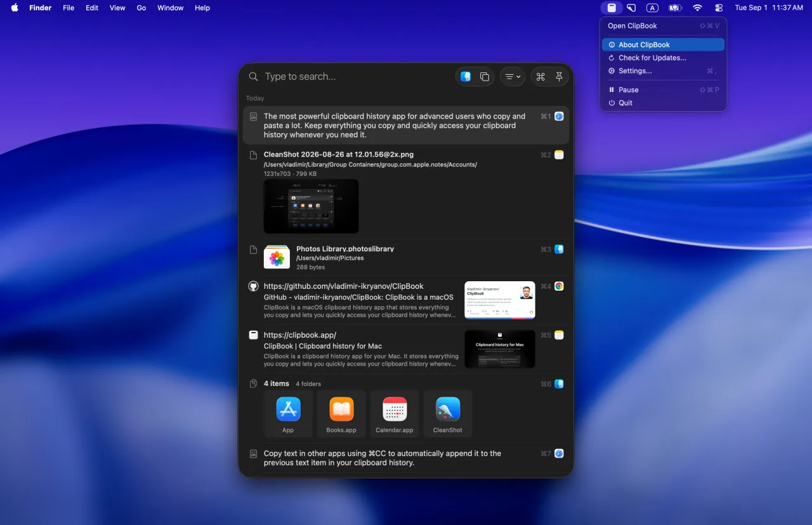The height and width of the screenshot is (525, 812).
Task: Click Safari source icon on first clipboard item
Action: 559,116
